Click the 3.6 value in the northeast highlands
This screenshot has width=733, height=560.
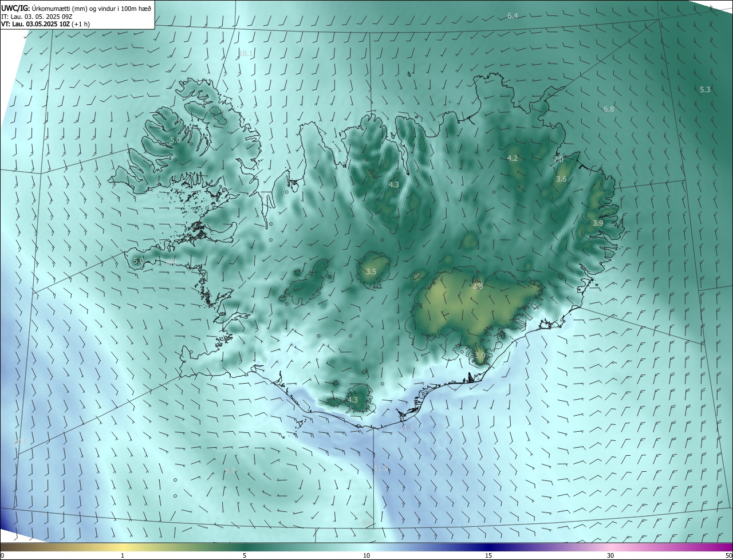tap(561, 179)
